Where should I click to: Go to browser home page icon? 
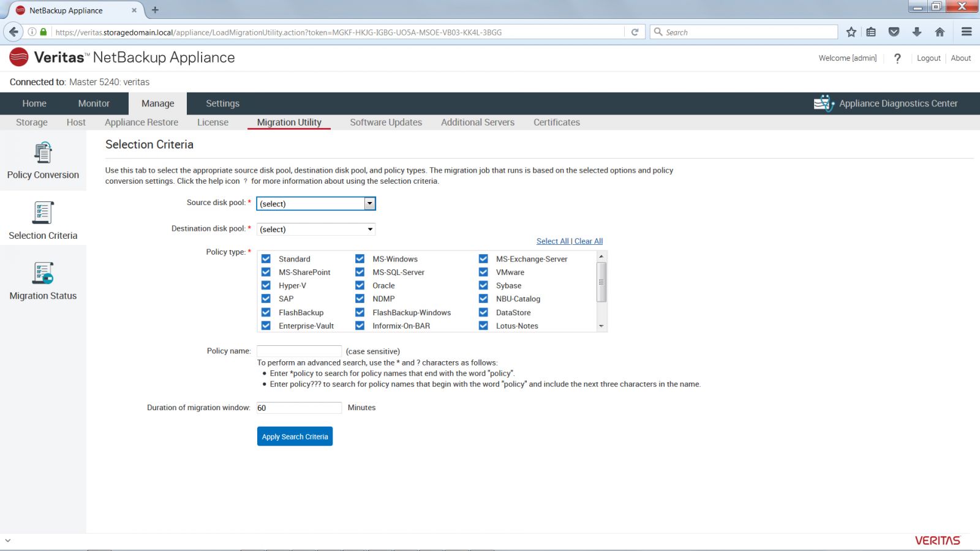[940, 32]
